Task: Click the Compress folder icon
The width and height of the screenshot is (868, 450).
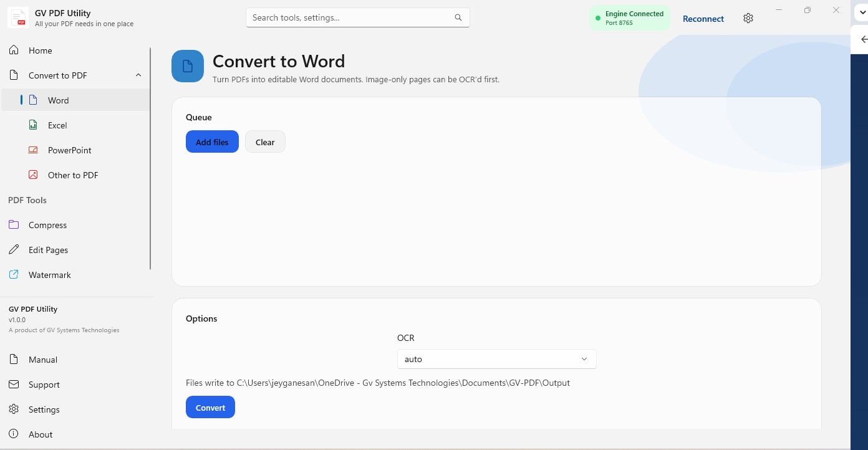Action: (x=14, y=224)
